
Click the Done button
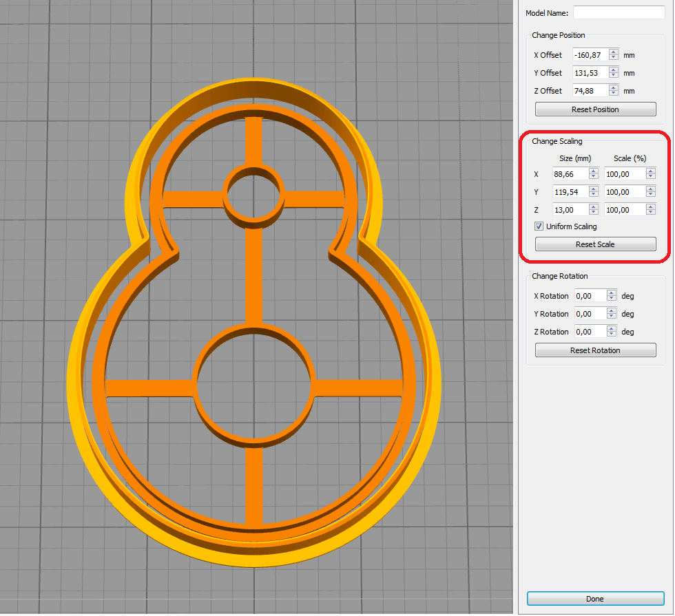[x=595, y=598]
